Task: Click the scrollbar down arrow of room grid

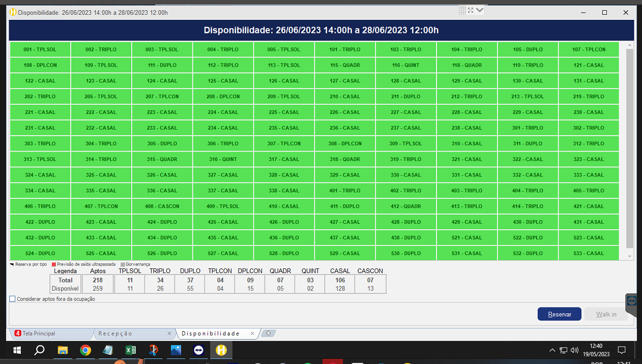Action: click(630, 256)
